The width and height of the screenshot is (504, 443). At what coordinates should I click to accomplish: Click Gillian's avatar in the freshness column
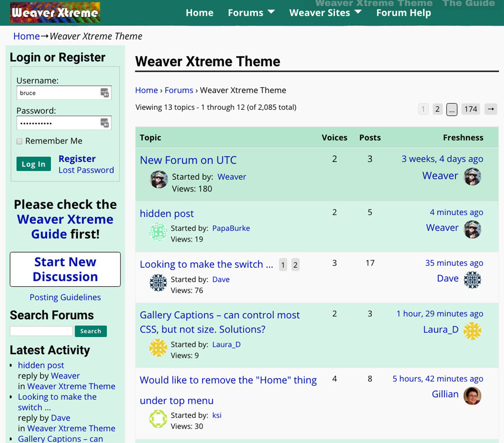click(x=472, y=394)
